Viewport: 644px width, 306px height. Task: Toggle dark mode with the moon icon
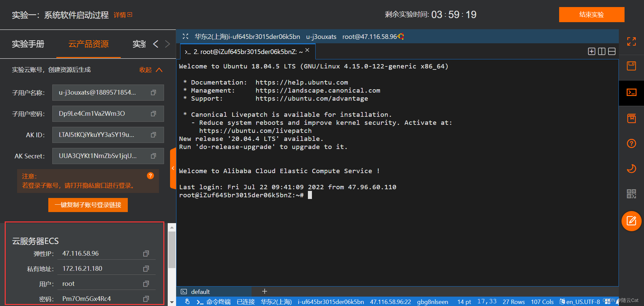(631, 168)
